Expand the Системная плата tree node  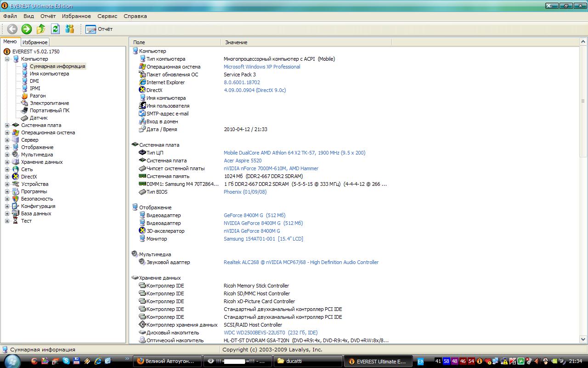tap(7, 125)
